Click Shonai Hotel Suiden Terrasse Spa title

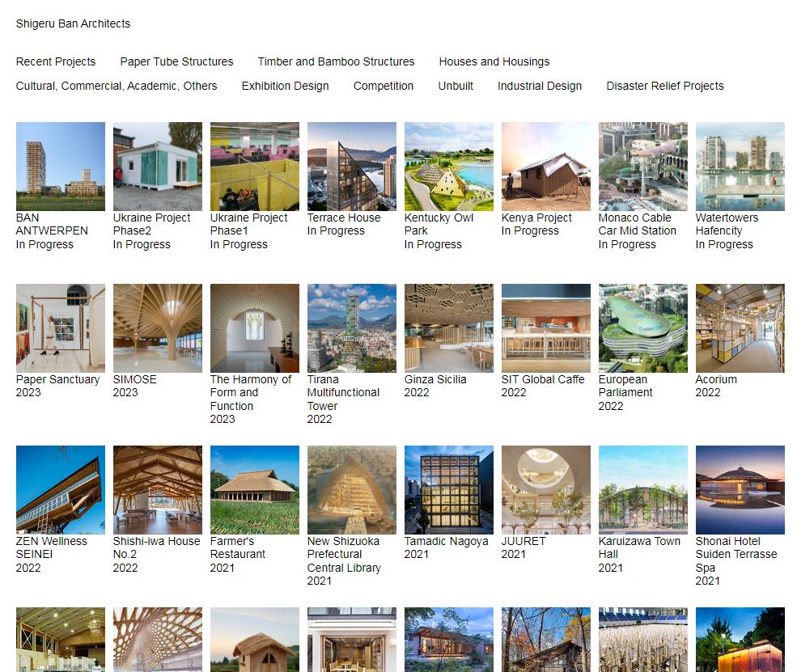tap(736, 554)
